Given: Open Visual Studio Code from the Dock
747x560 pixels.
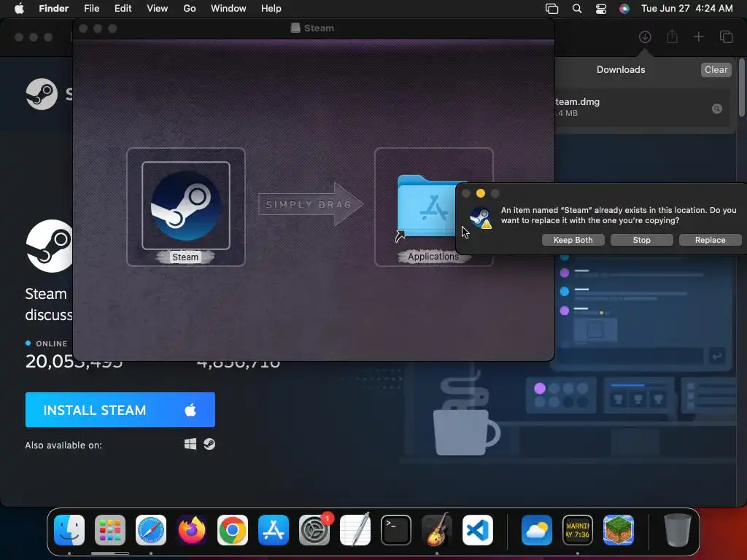Looking at the screenshot, I should coord(477,530).
